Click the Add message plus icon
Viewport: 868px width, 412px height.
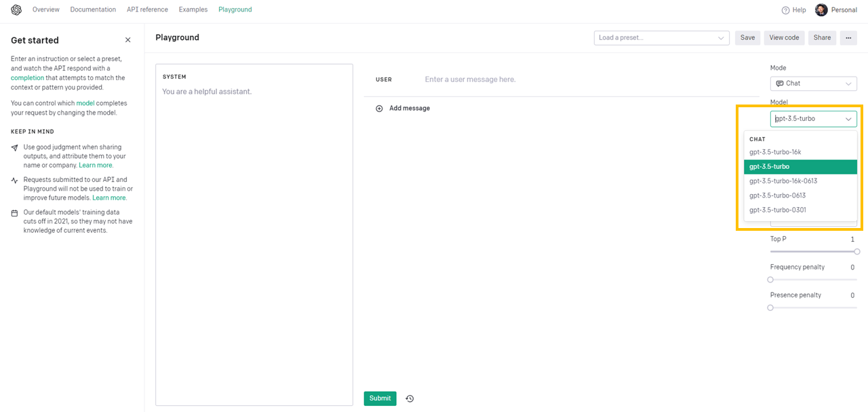click(379, 109)
